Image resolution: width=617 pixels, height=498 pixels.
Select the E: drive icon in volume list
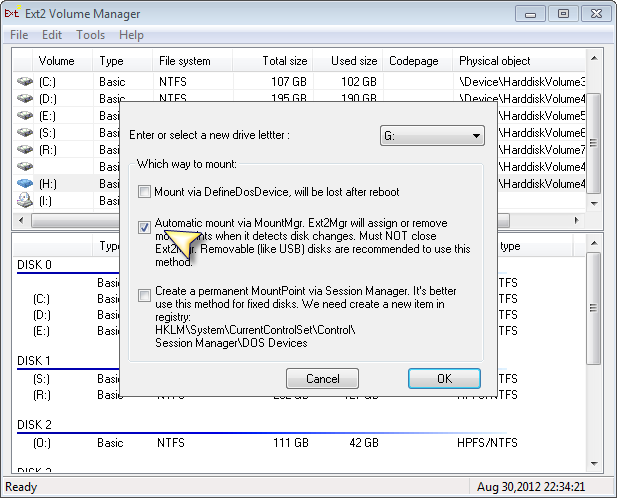25,116
